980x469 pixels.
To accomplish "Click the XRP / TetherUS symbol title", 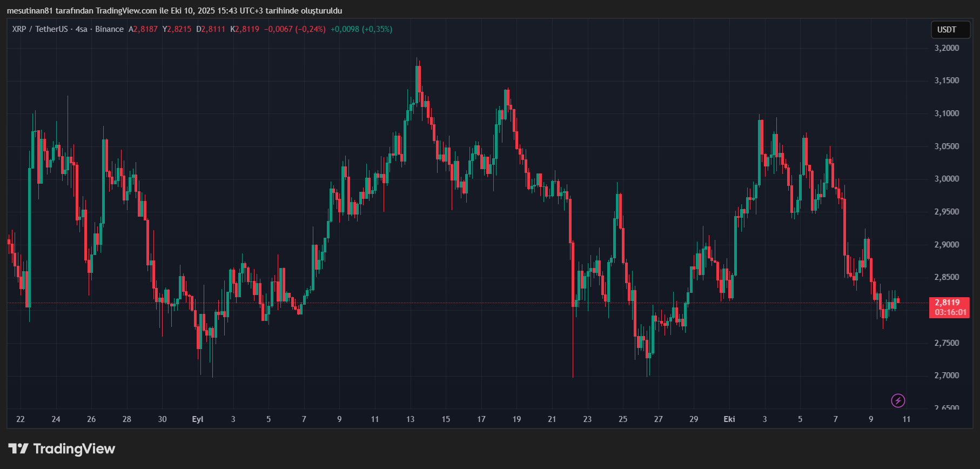I will 40,29.
